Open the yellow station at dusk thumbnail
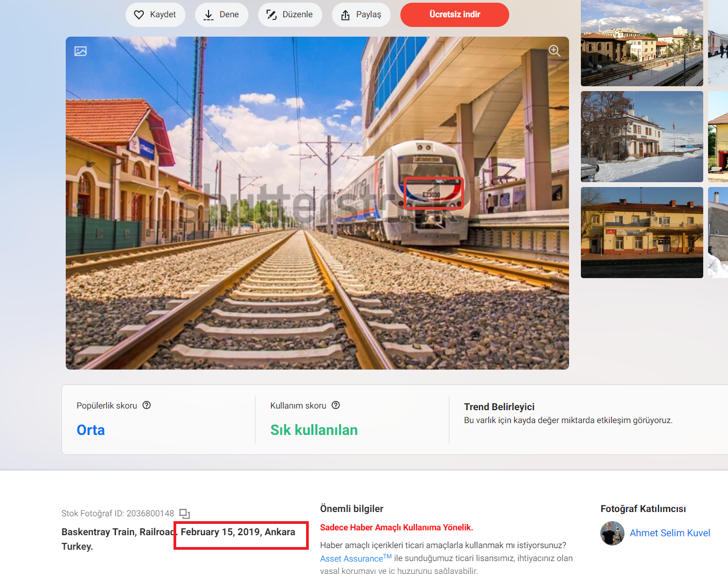This screenshot has height=574, width=728. click(x=642, y=232)
